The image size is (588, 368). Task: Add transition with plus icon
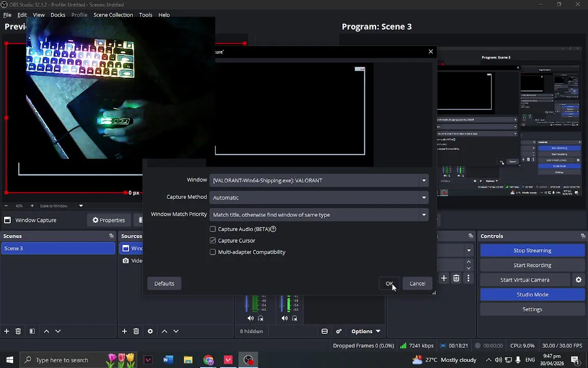point(444,278)
